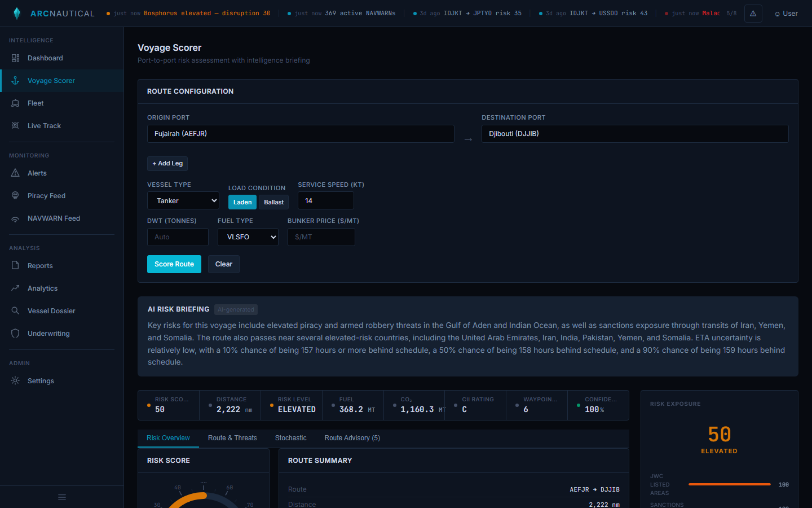Image resolution: width=812 pixels, height=508 pixels.
Task: Open the warning alert icon in top bar
Action: click(753, 14)
